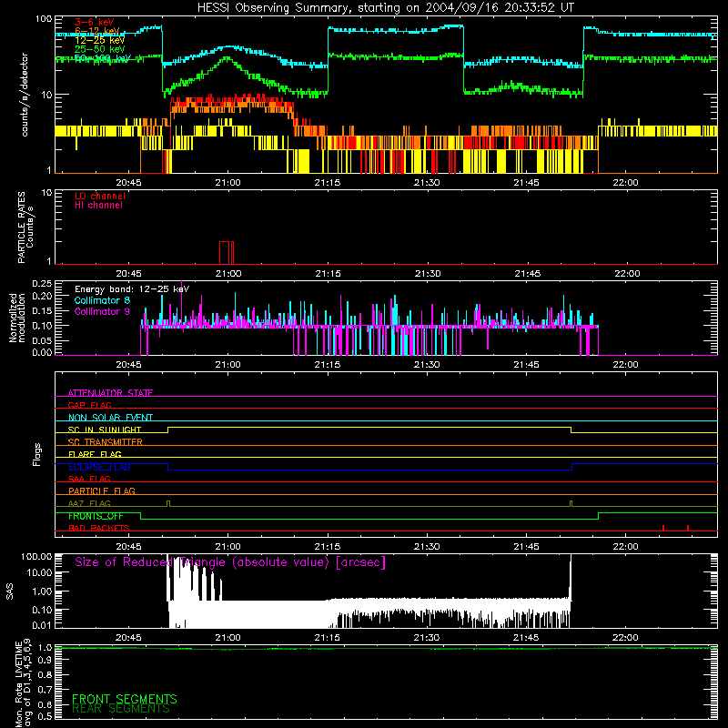Select the "REAR SEGMENTS" livetime legend
The height and width of the screenshot is (728, 728).
pyautogui.click(x=121, y=709)
